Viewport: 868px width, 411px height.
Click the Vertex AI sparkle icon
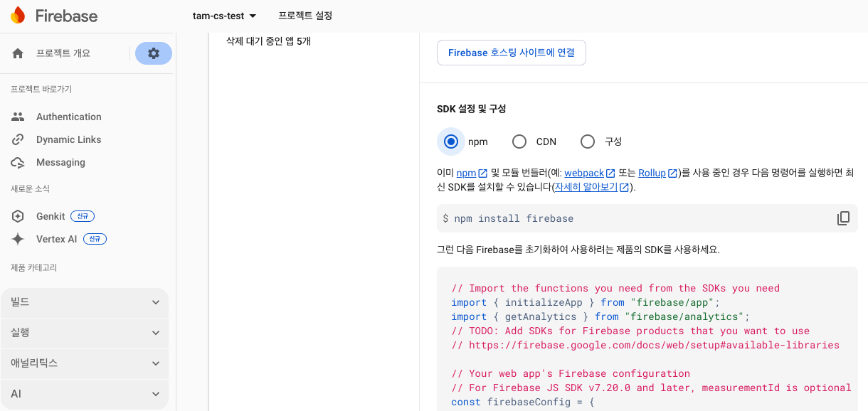18,239
